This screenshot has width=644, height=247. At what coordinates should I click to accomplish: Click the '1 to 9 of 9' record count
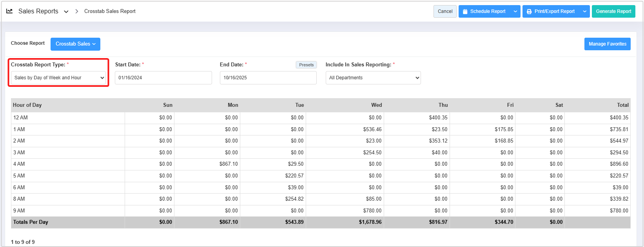coord(23,242)
